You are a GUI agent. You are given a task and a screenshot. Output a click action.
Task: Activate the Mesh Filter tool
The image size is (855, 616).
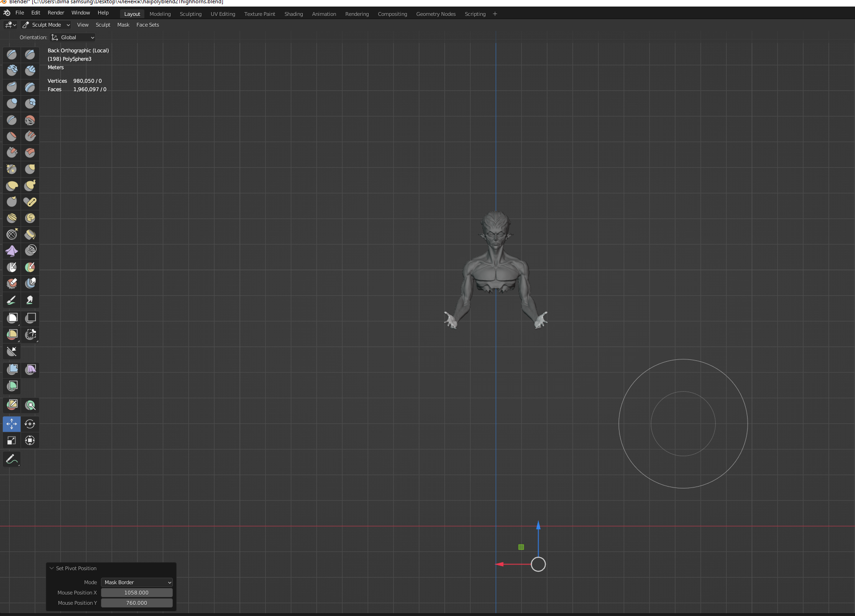coord(12,369)
